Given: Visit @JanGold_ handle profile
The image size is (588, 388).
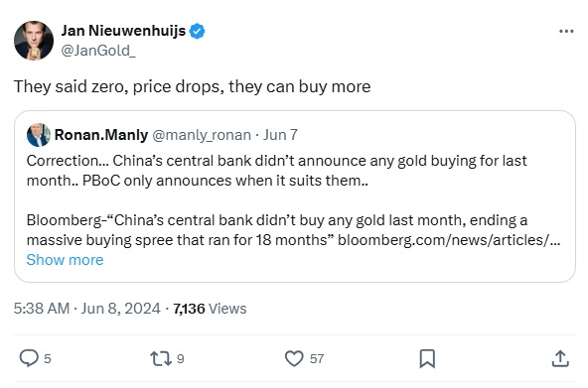Looking at the screenshot, I should (98, 51).
